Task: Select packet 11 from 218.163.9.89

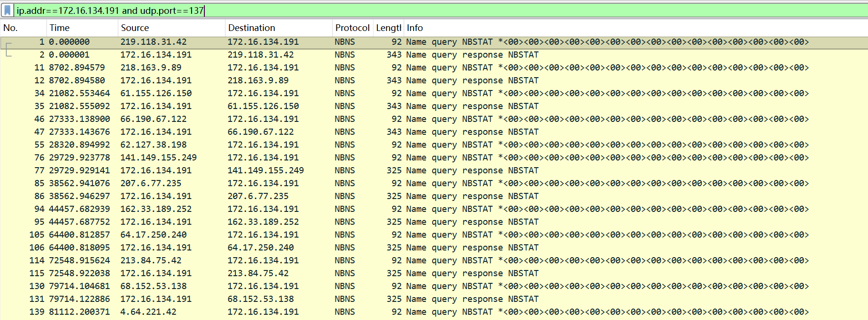Action: 434,68
